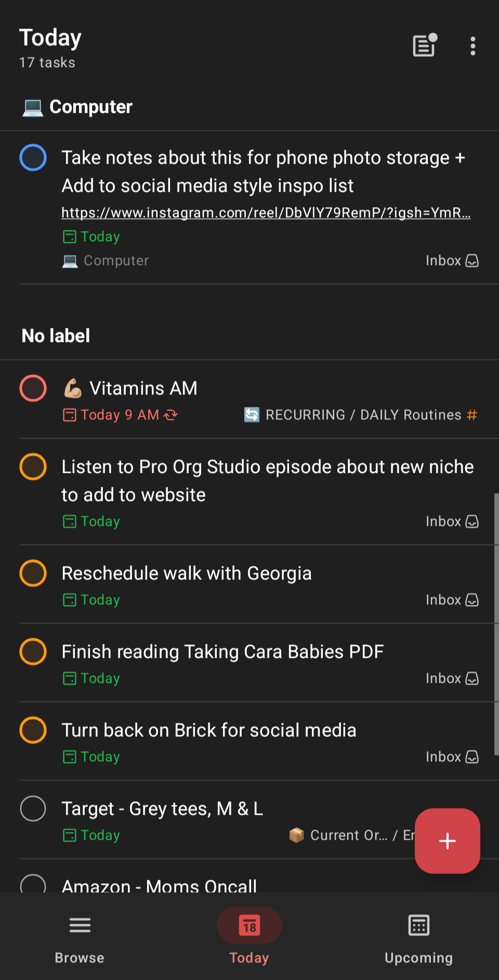Viewport: 499px width, 980px height.
Task: Tap the hash icon next to DAILY Routines
Action: click(472, 415)
